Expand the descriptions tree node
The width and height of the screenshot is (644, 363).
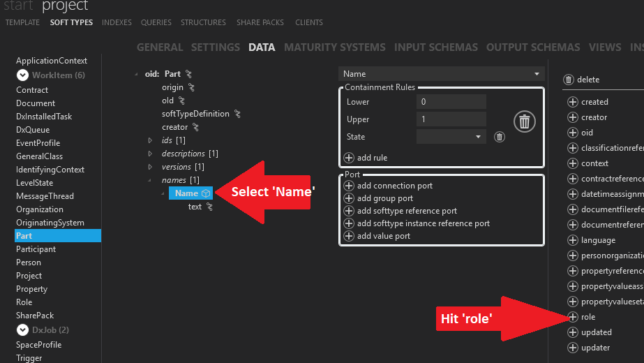150,154
